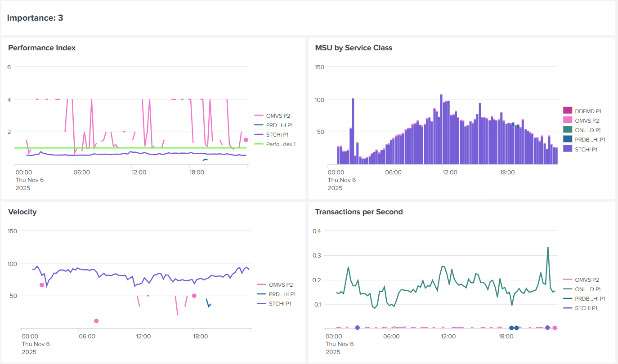Click the Importance: 3 heading
618x364 pixels.
(x=35, y=18)
